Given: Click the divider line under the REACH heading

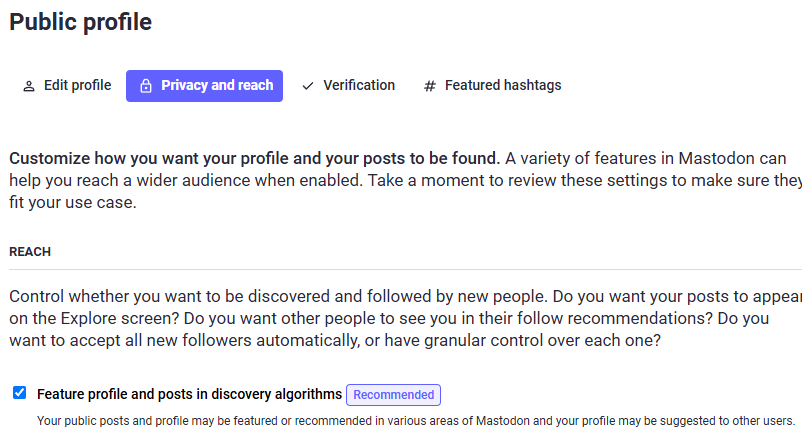Looking at the screenshot, I should click(x=406, y=269).
